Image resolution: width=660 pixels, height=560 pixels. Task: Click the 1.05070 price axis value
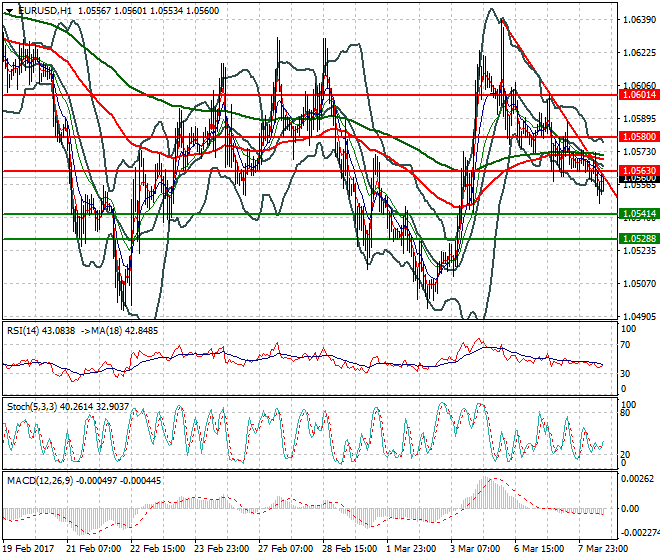click(x=639, y=283)
